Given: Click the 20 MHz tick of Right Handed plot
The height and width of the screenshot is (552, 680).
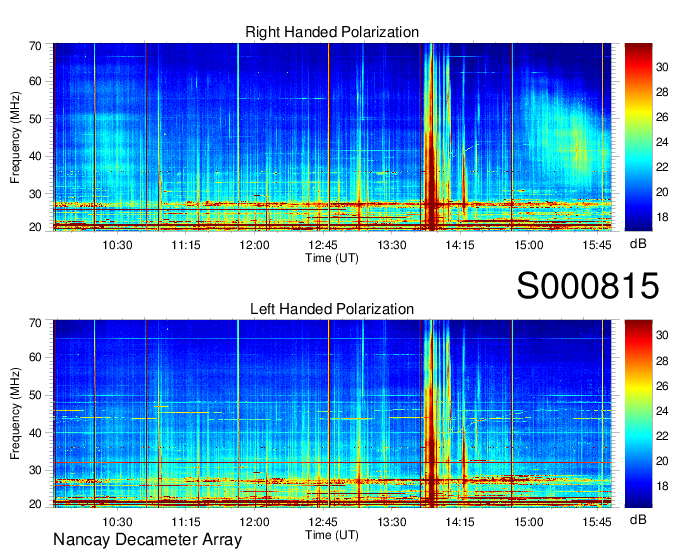Looking at the screenshot, I should [x=35, y=227].
